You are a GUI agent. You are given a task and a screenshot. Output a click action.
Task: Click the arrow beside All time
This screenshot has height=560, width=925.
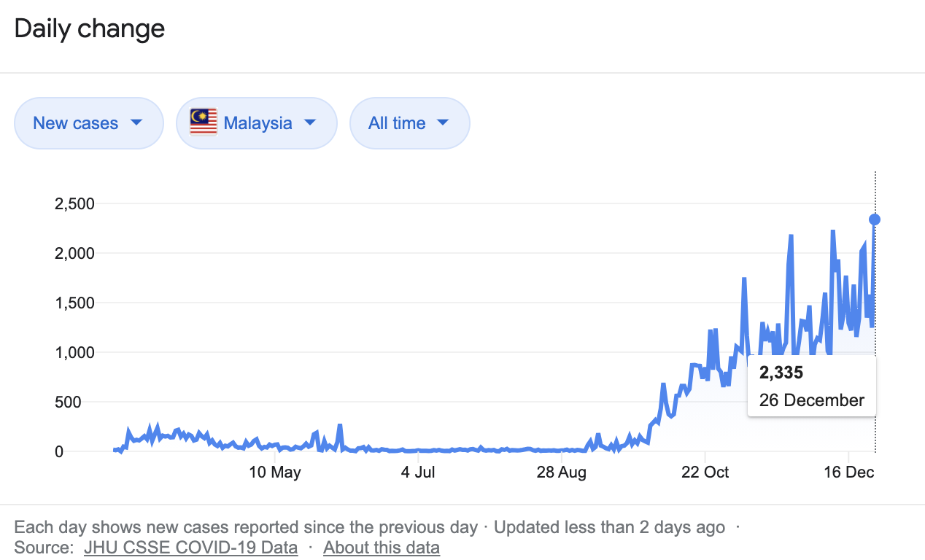tap(443, 122)
